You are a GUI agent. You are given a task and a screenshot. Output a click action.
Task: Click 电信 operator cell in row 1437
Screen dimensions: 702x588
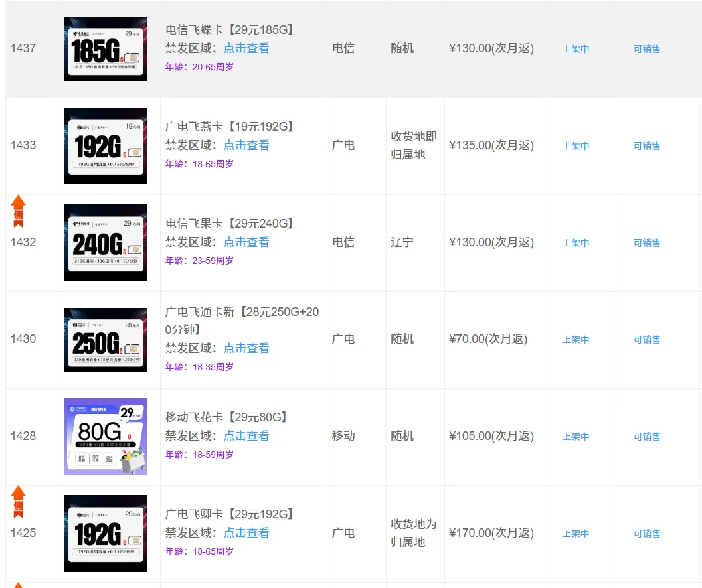(343, 48)
